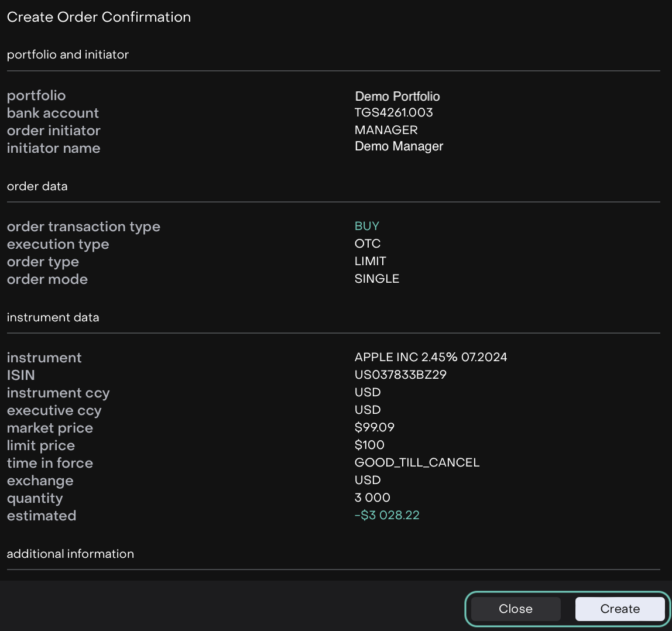
Task: Click the Create Order Confirmation title
Action: [x=99, y=17]
